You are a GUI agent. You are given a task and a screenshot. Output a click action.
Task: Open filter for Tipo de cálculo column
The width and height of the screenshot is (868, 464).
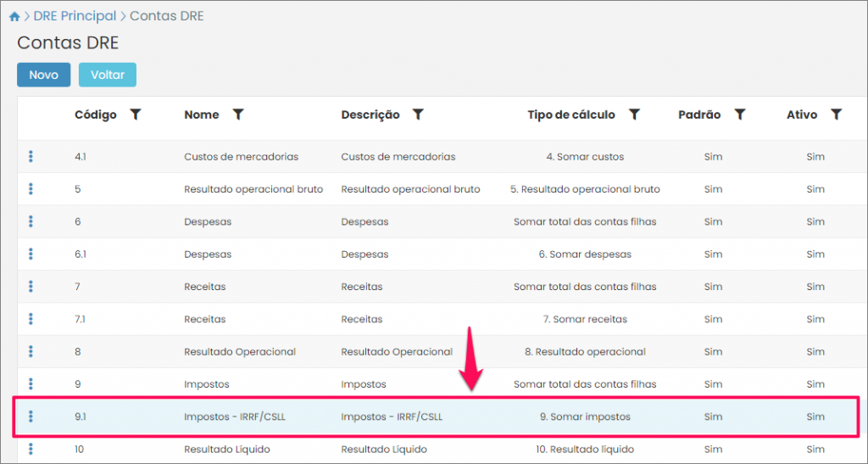click(634, 115)
